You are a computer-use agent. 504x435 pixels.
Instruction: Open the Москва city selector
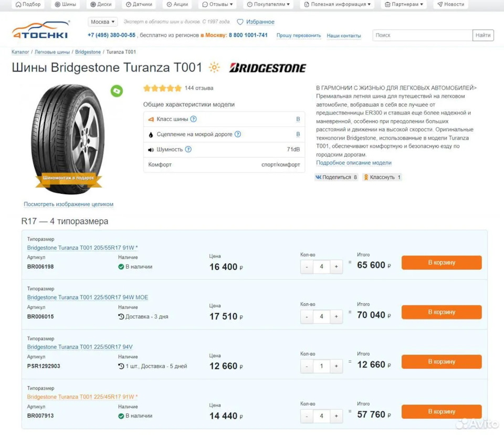coord(102,22)
